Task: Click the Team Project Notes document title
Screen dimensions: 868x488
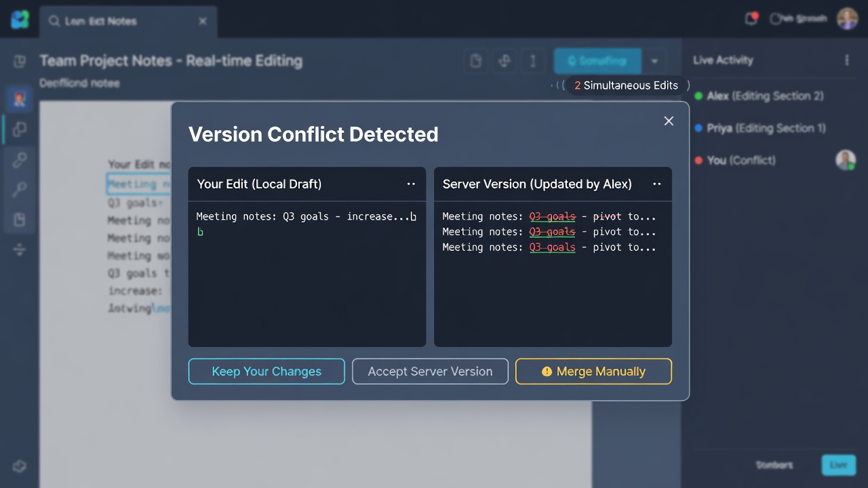Action: click(171, 61)
